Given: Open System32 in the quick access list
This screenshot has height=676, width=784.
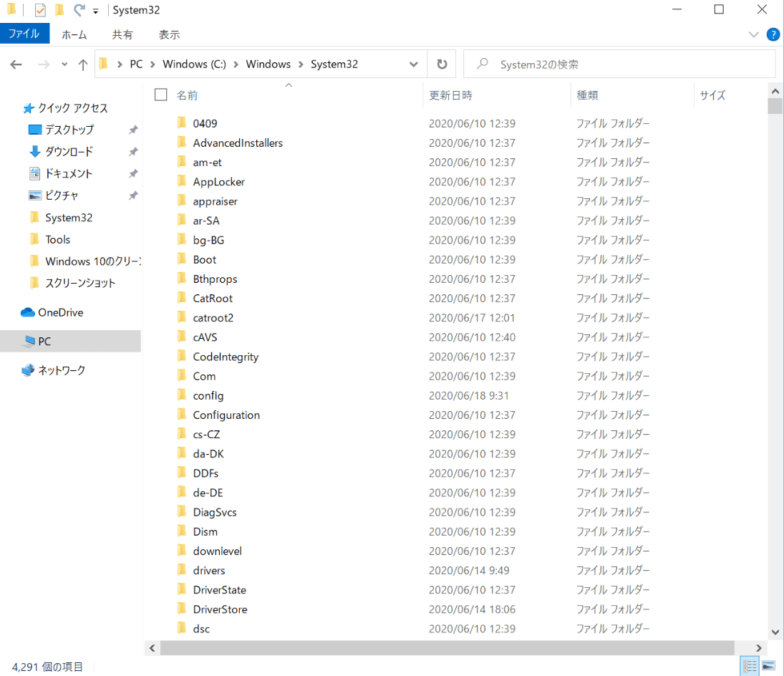Looking at the screenshot, I should (69, 218).
